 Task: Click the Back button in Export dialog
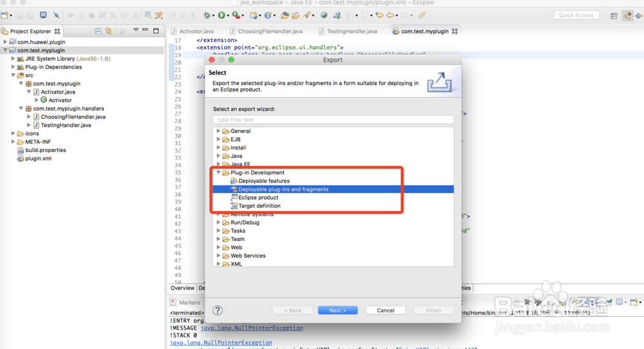(293, 310)
